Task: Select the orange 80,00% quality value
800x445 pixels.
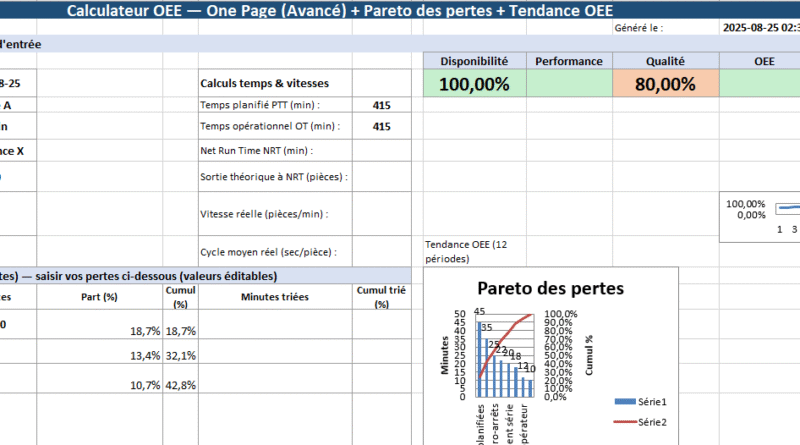Action: coord(665,84)
